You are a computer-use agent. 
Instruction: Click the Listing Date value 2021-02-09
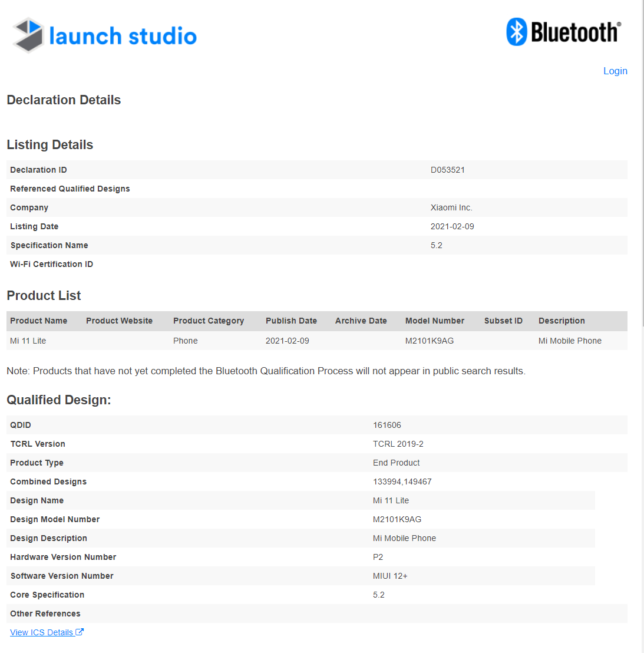pos(452,226)
